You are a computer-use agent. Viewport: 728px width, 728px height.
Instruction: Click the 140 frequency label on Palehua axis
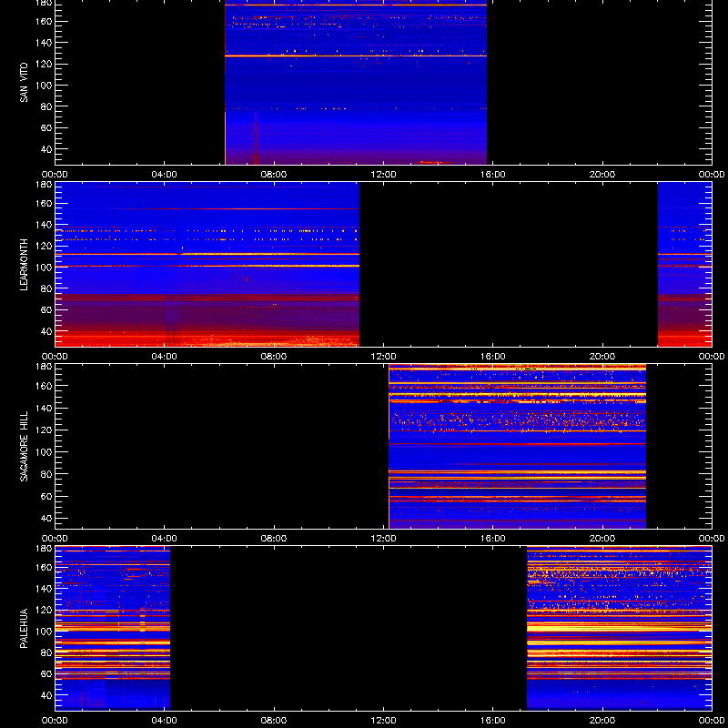(x=44, y=589)
